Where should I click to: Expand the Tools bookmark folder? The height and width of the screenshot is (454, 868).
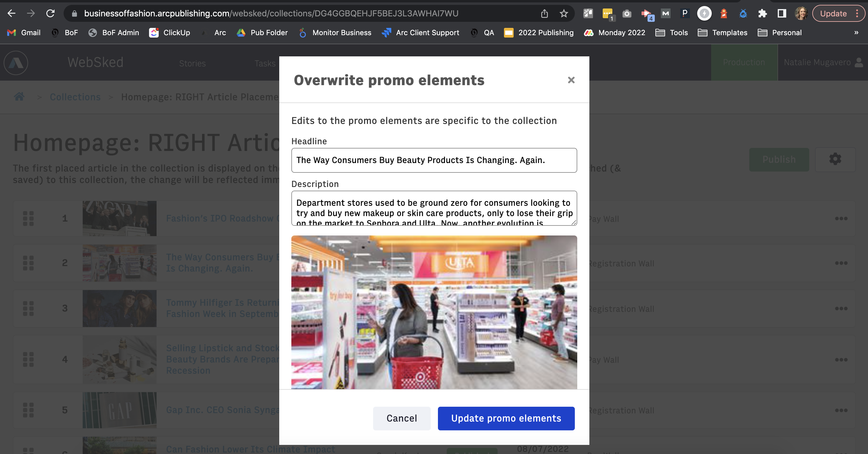tap(671, 33)
